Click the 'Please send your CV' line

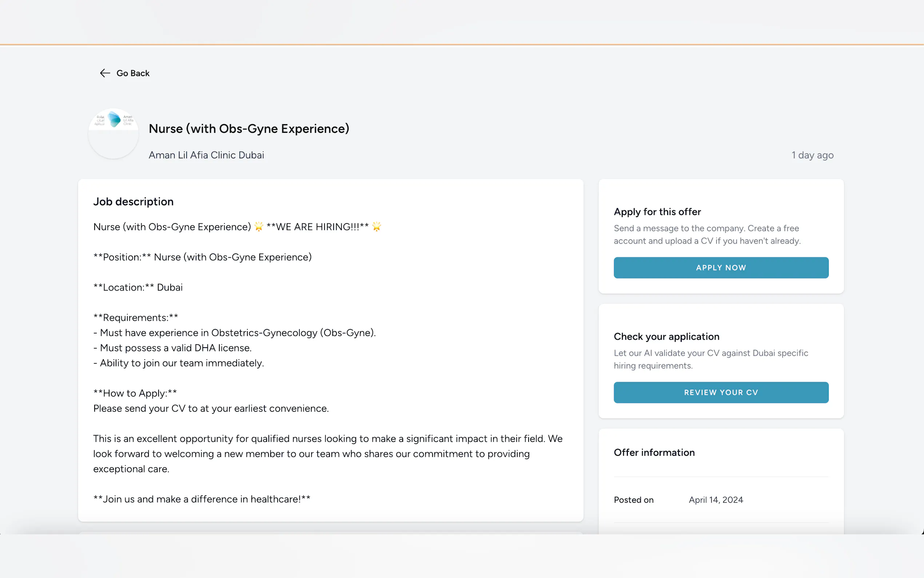coord(211,408)
